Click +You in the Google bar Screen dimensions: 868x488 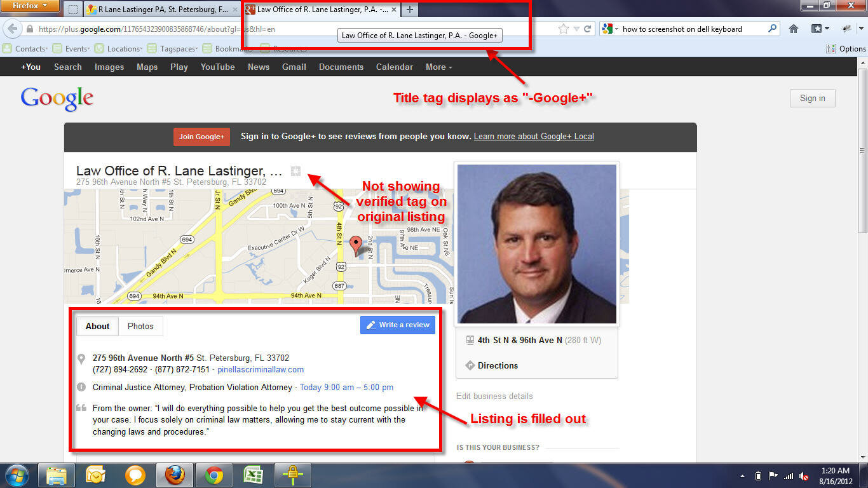coord(31,67)
